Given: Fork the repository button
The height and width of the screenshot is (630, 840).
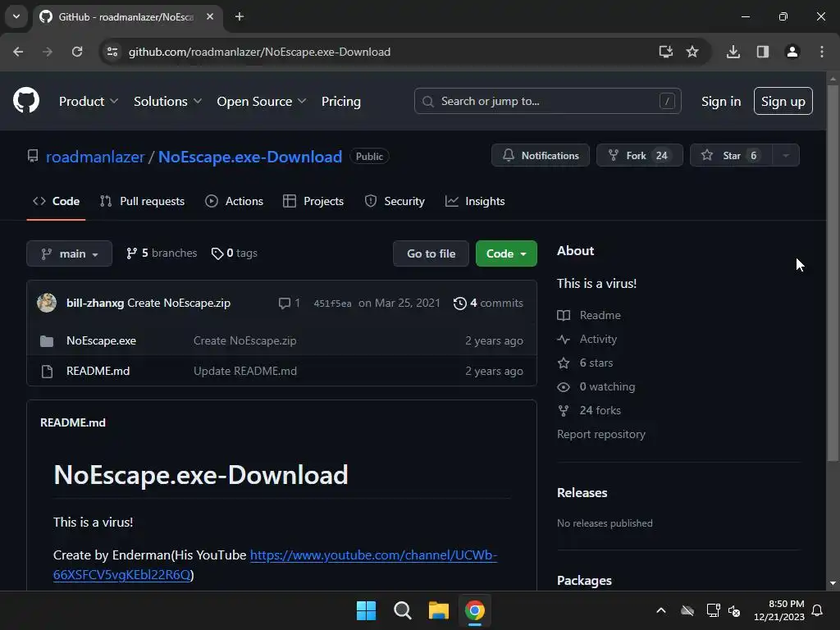Looking at the screenshot, I should 640,155.
